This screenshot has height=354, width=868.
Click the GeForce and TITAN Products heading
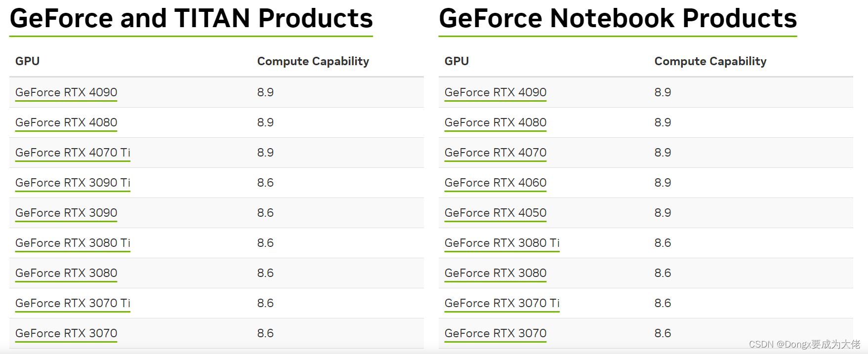[191, 19]
